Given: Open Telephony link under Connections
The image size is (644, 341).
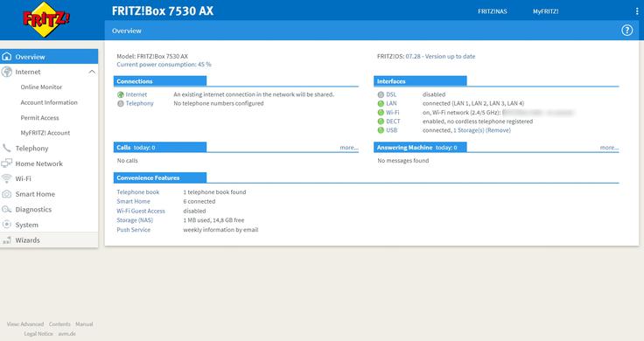Looking at the screenshot, I should (140, 103).
